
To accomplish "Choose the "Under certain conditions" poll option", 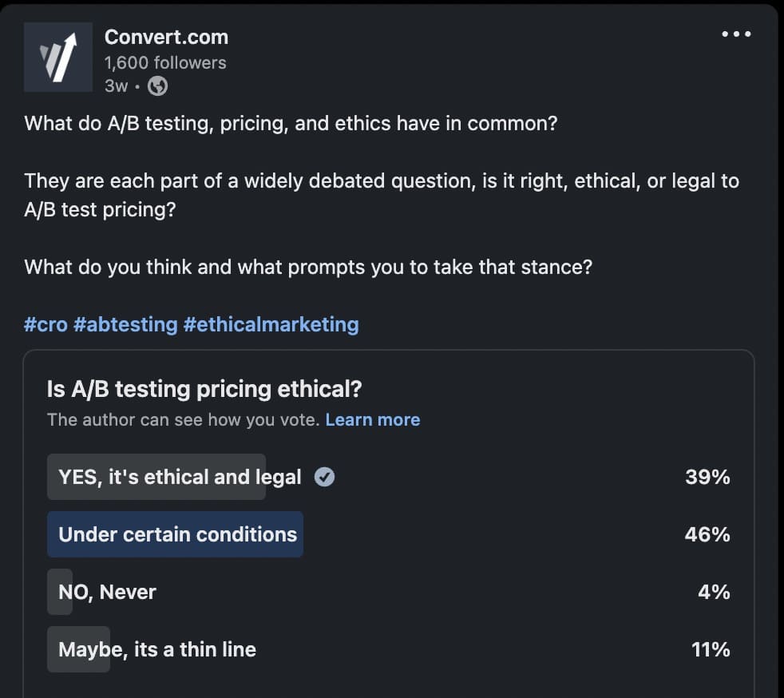I will [177, 534].
